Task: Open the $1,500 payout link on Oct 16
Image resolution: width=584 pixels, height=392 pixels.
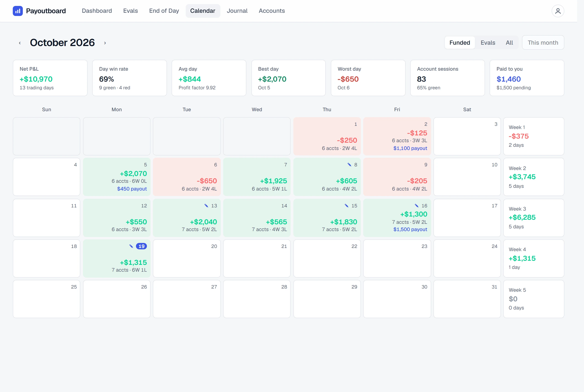Action: (x=410, y=229)
